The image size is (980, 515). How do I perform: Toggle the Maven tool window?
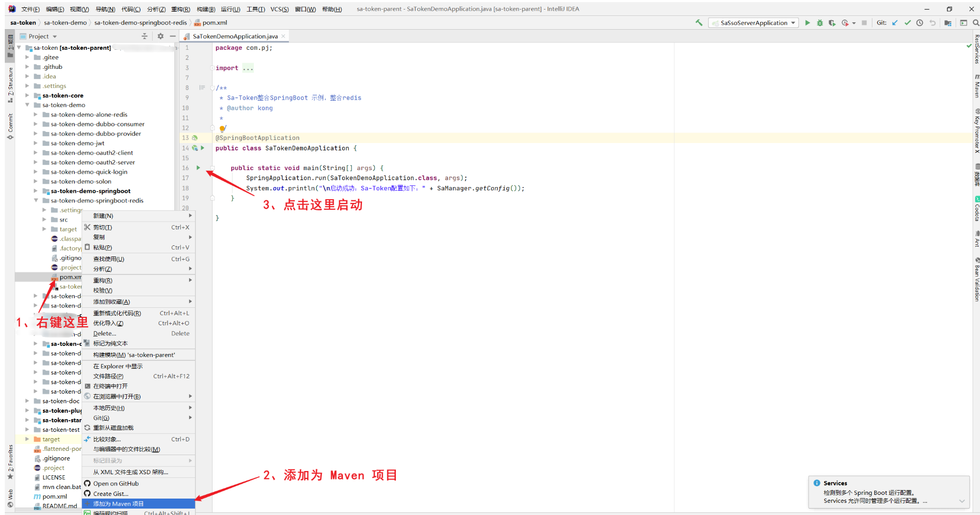(x=976, y=86)
